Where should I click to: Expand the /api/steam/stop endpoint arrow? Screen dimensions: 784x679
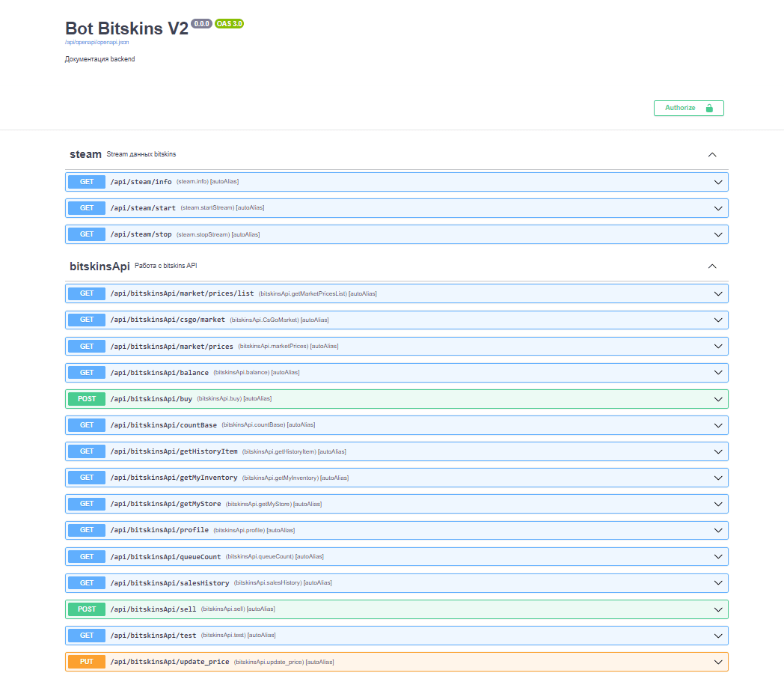(718, 234)
